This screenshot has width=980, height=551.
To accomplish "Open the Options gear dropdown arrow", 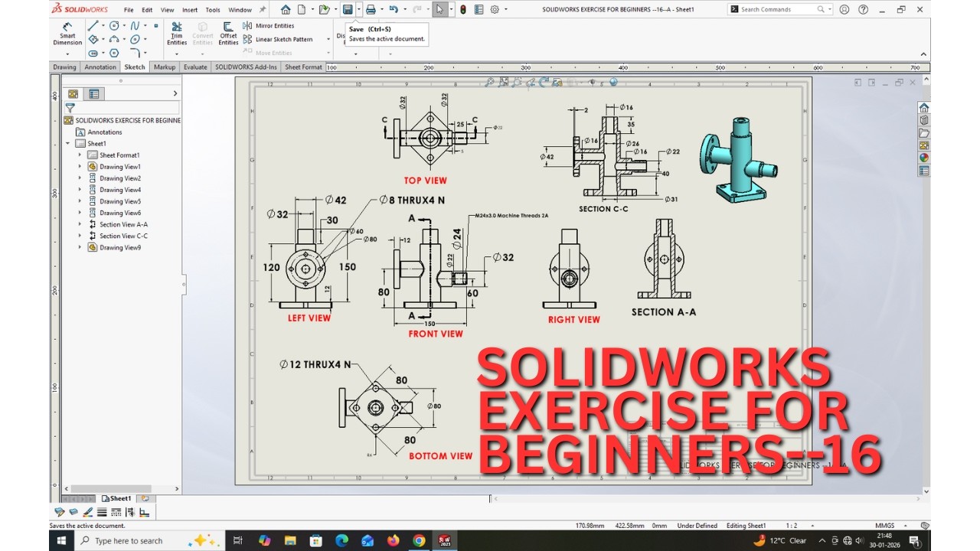I will (505, 9).
